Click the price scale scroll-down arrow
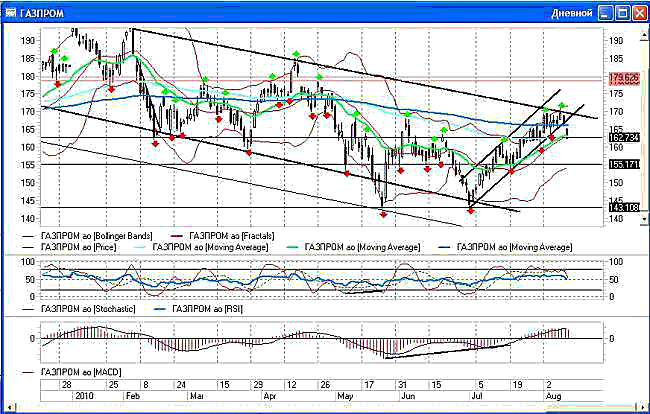Screen dimensions: 650x414 644,218
